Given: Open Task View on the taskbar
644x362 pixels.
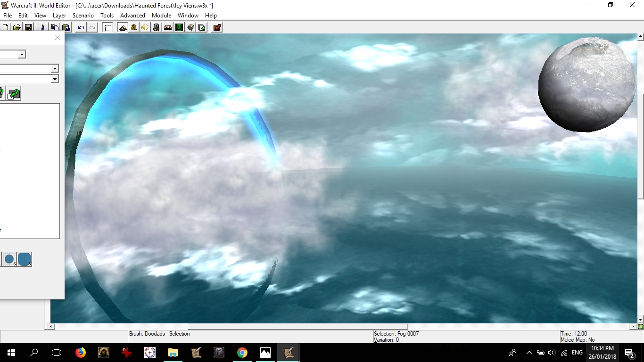Looking at the screenshot, I should (x=57, y=353).
